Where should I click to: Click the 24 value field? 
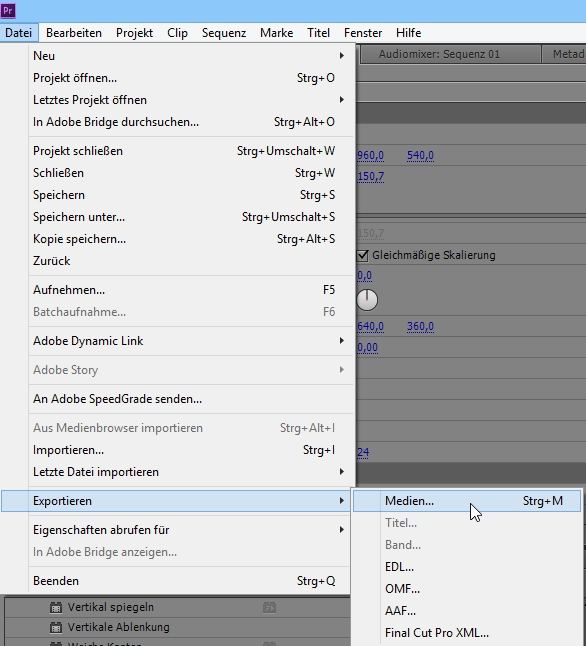[363, 452]
